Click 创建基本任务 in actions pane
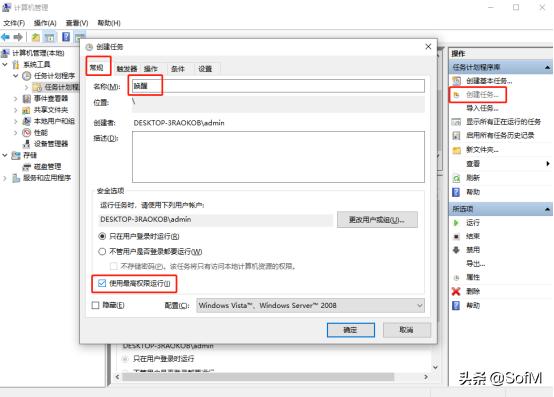 489,81
